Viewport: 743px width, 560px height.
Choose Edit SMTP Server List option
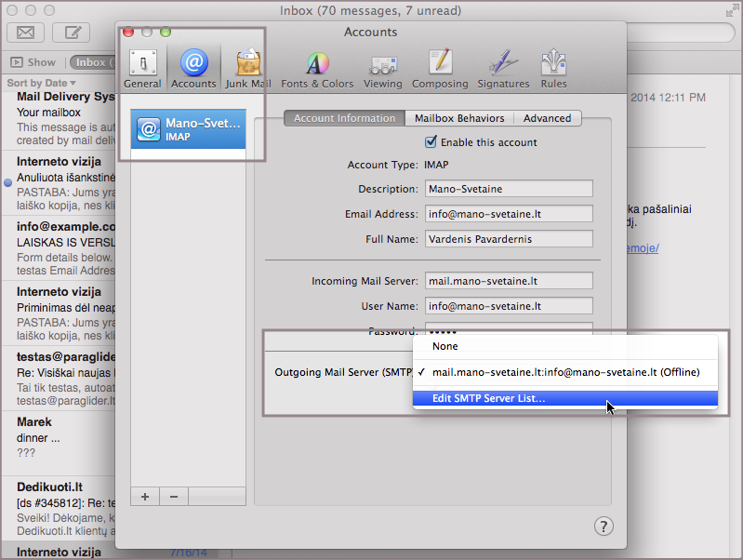[489, 398]
